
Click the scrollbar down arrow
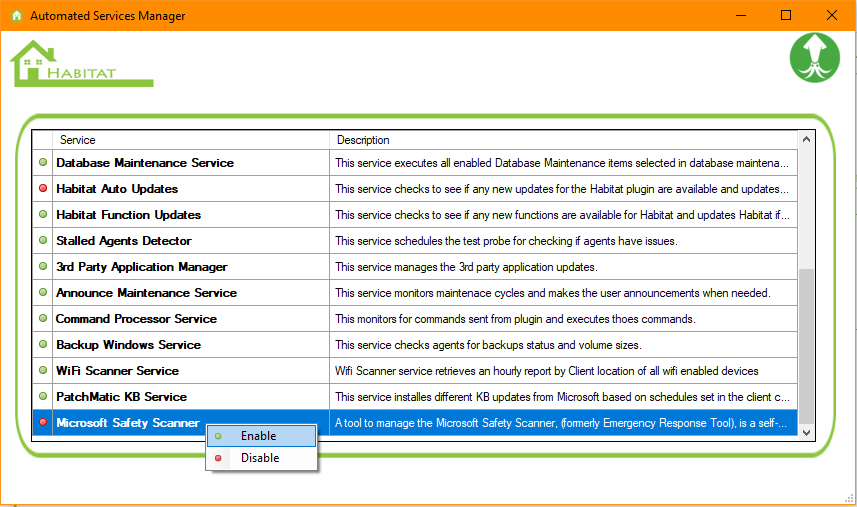coord(806,432)
